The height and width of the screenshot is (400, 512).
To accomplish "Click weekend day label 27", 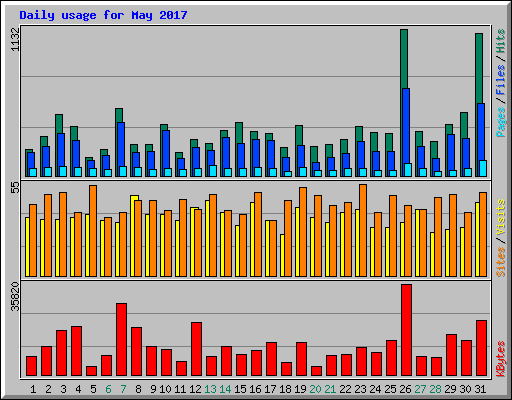I will point(420,389).
